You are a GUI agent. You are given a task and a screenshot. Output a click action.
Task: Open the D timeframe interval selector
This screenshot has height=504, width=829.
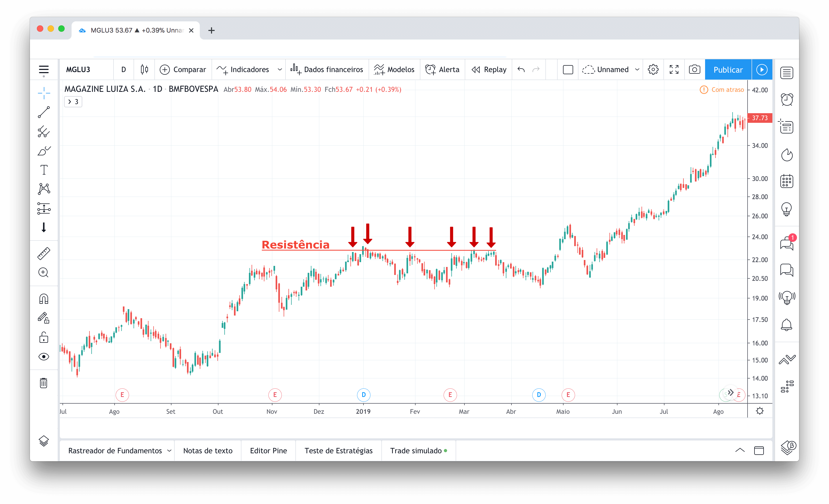[x=123, y=70]
